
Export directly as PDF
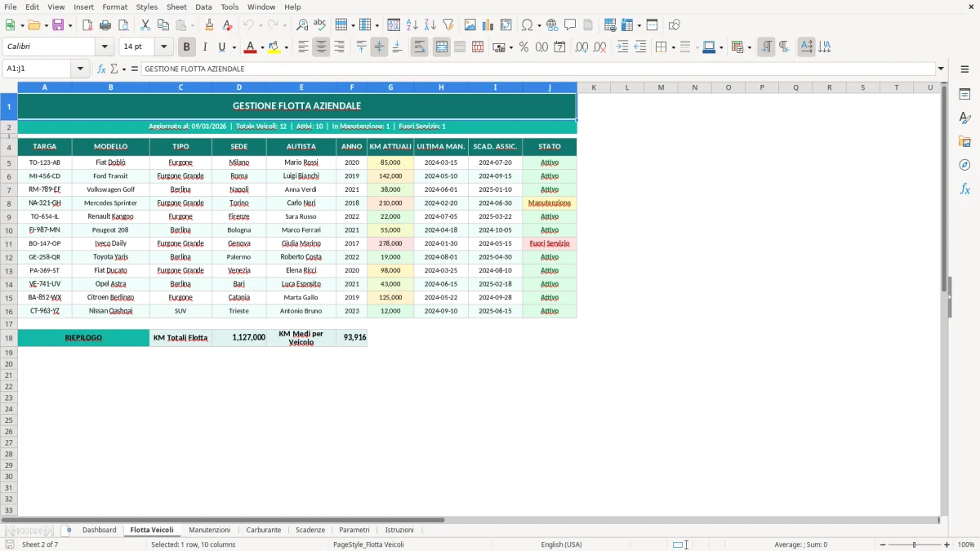[x=87, y=25]
